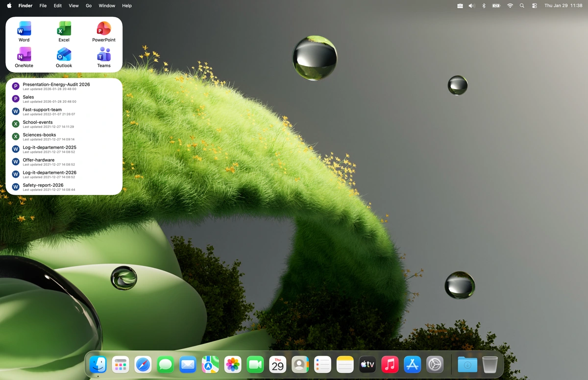
Task: Open the Safety-report-2026 document
Action: click(44, 186)
